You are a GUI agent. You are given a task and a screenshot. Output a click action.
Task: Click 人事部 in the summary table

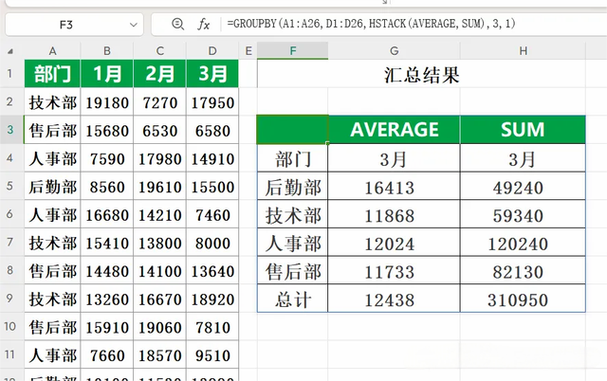pos(293,243)
